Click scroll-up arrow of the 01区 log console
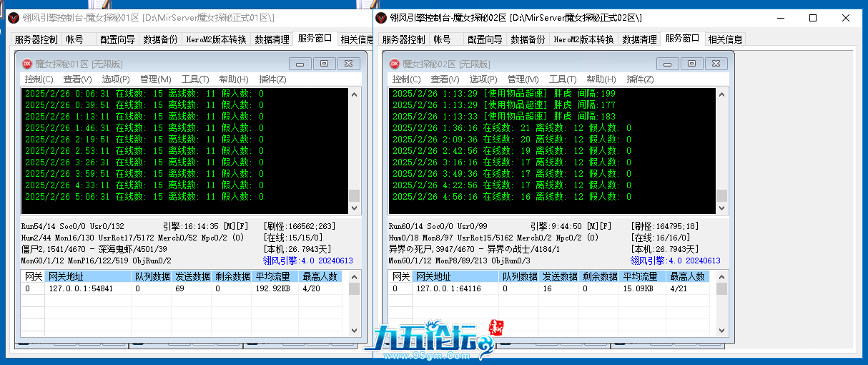The image size is (868, 365). coord(354,94)
